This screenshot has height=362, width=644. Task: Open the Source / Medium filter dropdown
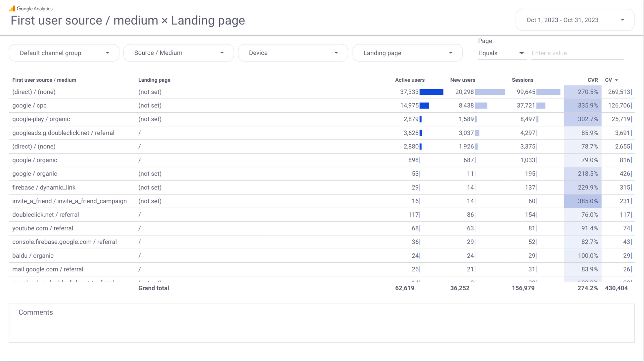[178, 53]
